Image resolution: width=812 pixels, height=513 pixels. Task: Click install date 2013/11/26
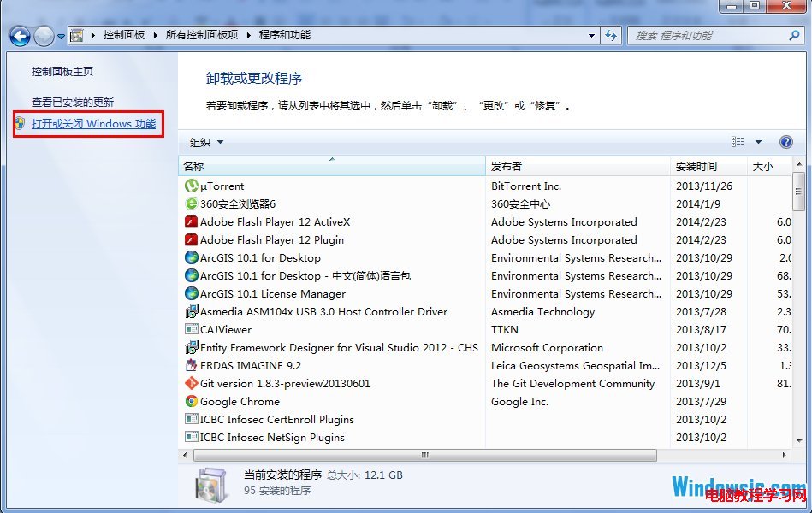coord(704,186)
